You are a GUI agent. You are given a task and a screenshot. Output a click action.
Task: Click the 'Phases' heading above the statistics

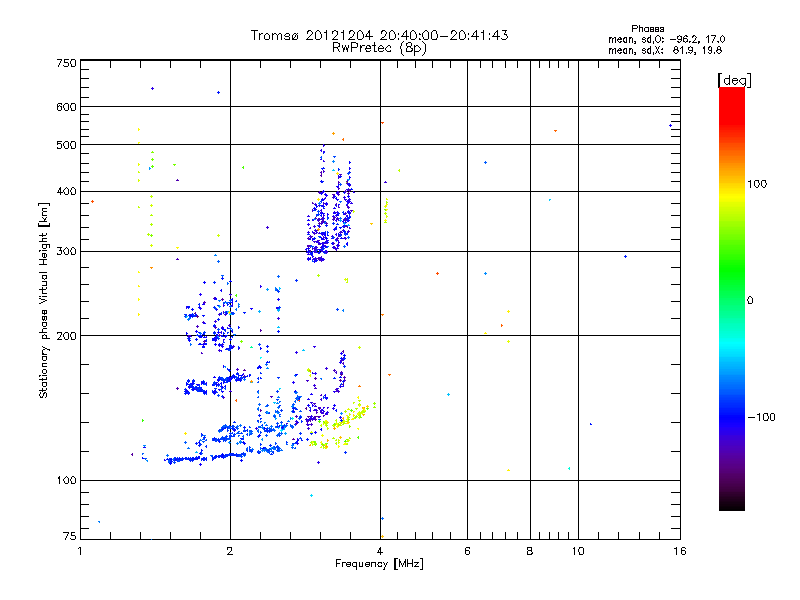(x=647, y=29)
